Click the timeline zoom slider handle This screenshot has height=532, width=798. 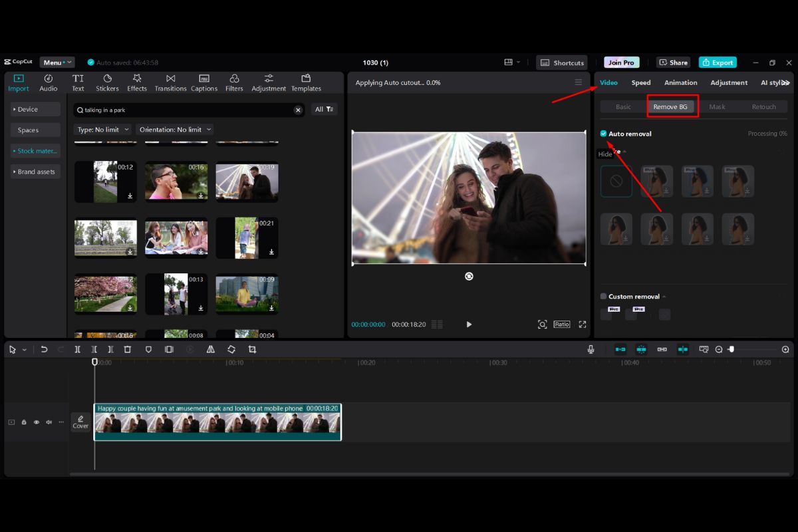point(731,349)
